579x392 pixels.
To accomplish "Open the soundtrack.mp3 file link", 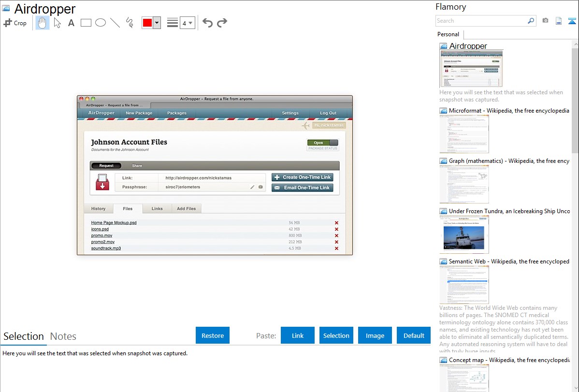I will click(106, 248).
